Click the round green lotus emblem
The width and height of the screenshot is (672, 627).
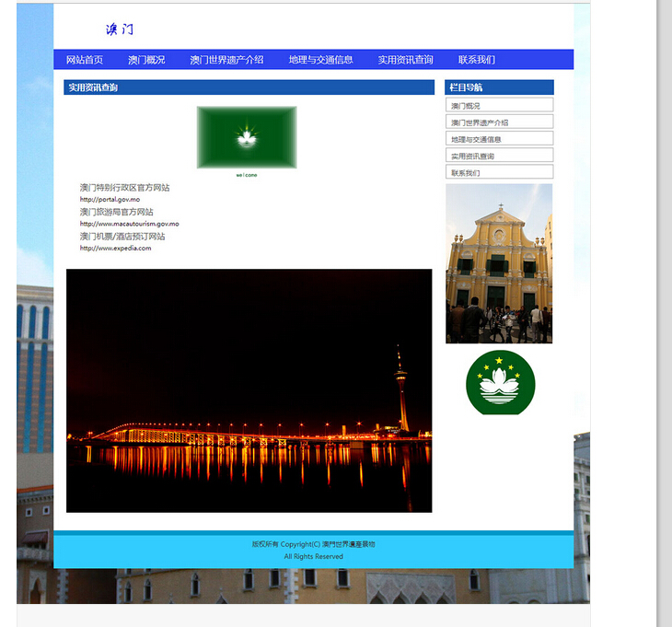pos(500,382)
